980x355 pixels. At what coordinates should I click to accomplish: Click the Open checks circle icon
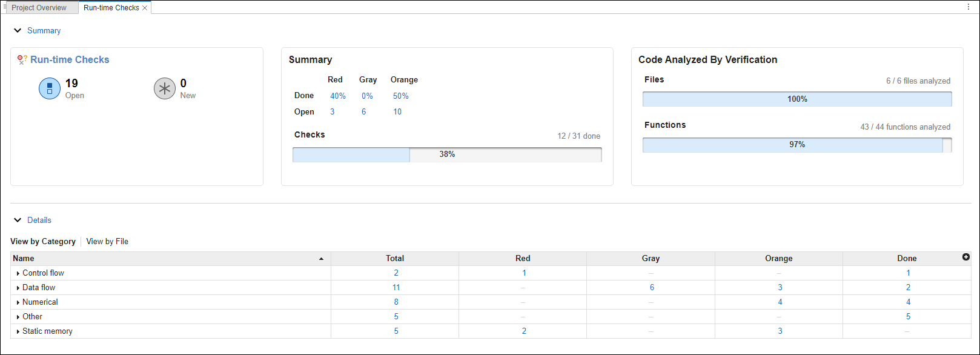pos(50,88)
